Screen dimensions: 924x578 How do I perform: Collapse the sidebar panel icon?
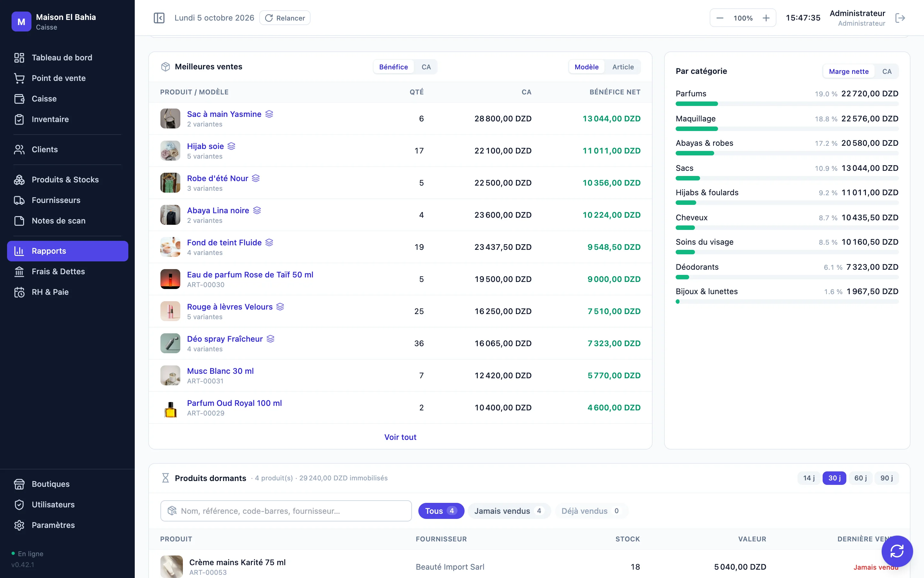[x=159, y=18]
